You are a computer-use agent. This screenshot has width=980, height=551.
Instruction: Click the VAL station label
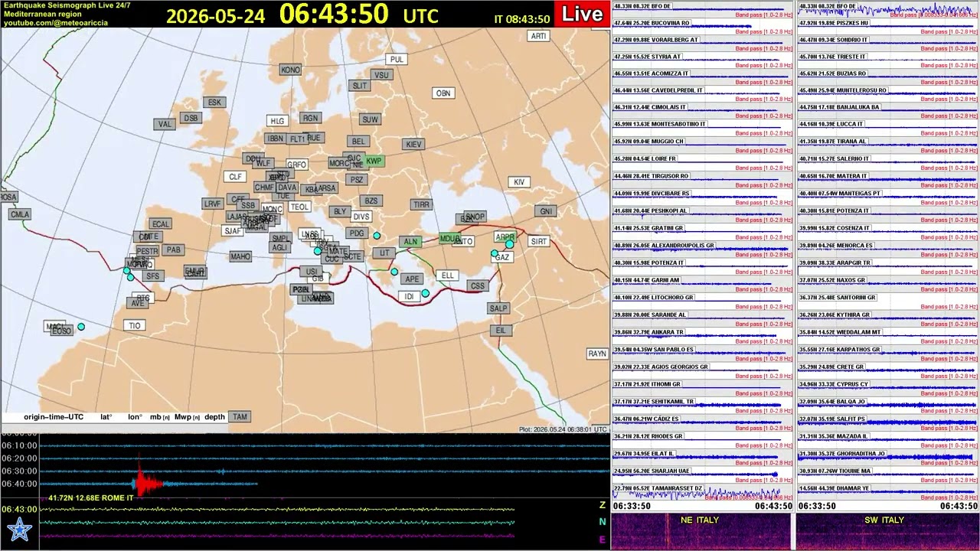point(165,124)
